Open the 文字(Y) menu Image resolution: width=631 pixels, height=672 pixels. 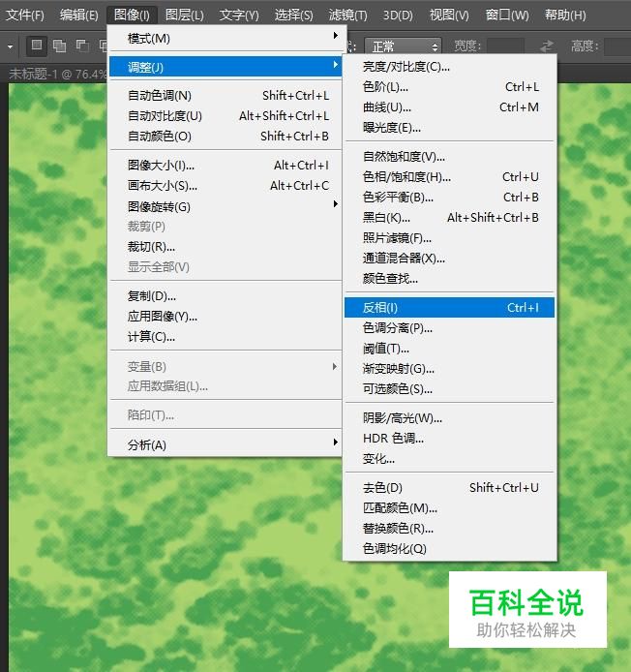239,15
